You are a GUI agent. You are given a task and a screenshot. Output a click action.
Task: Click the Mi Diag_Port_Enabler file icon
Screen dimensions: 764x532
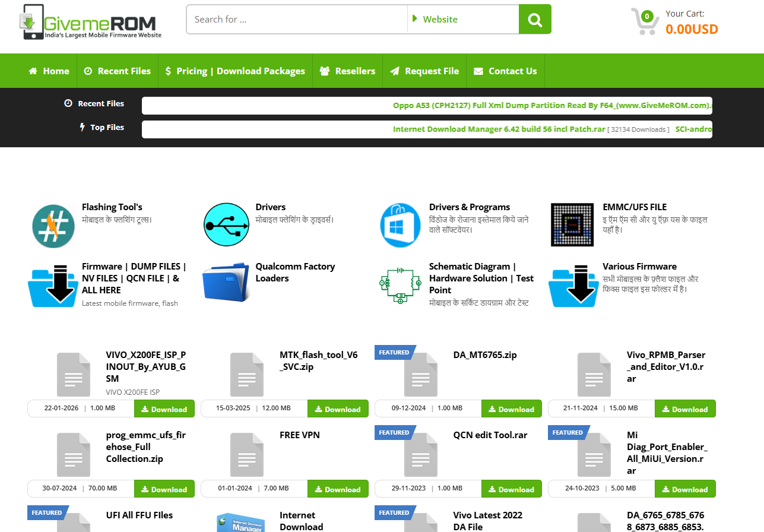pos(594,455)
